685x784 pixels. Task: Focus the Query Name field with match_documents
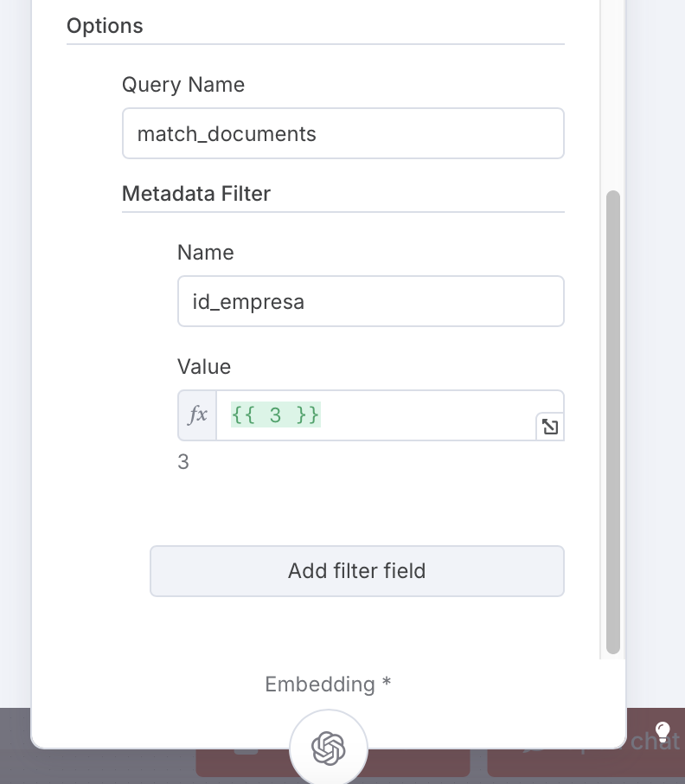click(343, 133)
